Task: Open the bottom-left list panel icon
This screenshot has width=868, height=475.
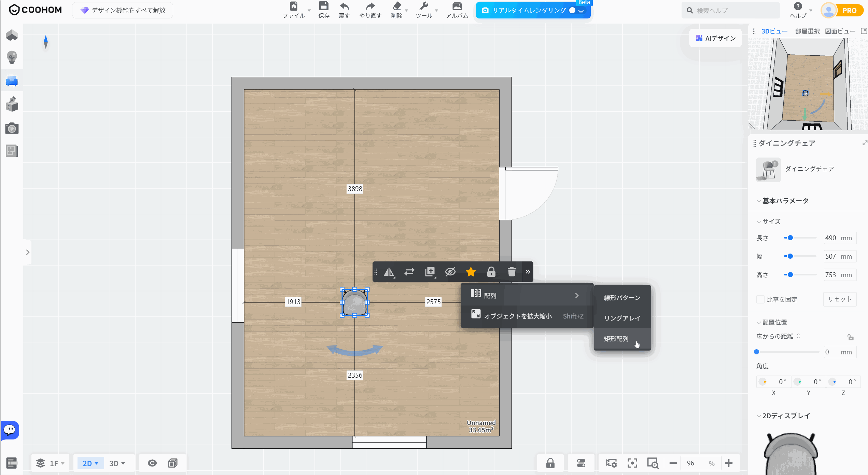Action: (x=12, y=463)
